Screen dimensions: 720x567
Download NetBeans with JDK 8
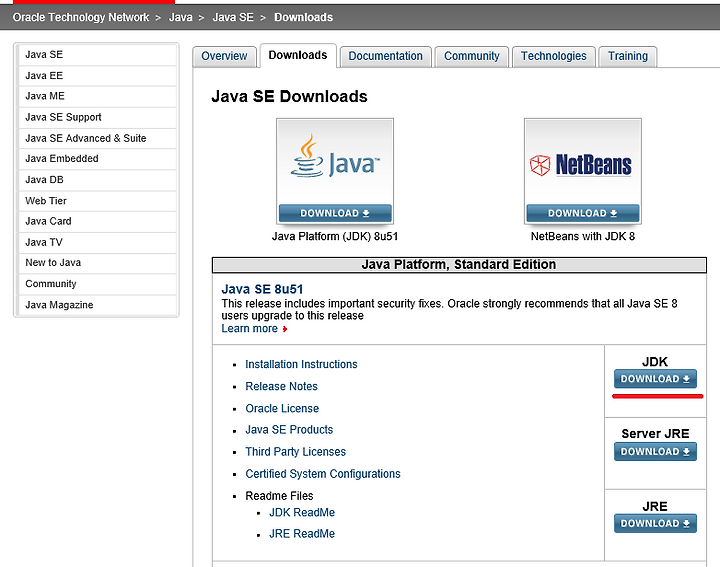coord(583,213)
